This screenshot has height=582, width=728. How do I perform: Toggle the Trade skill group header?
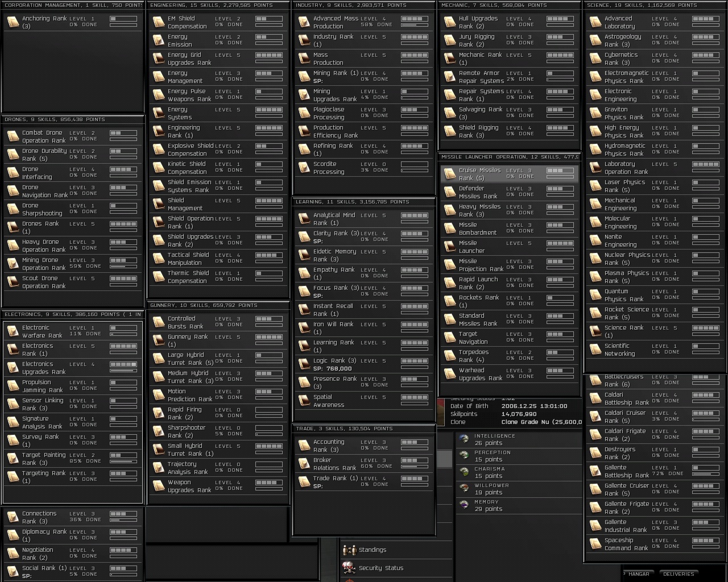coord(365,429)
